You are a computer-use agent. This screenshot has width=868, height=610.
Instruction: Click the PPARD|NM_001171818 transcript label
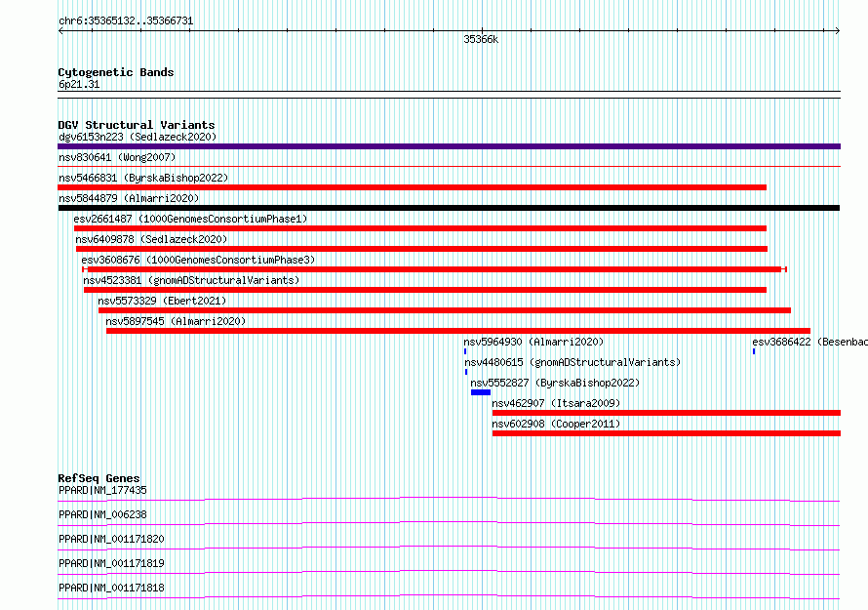(111, 588)
